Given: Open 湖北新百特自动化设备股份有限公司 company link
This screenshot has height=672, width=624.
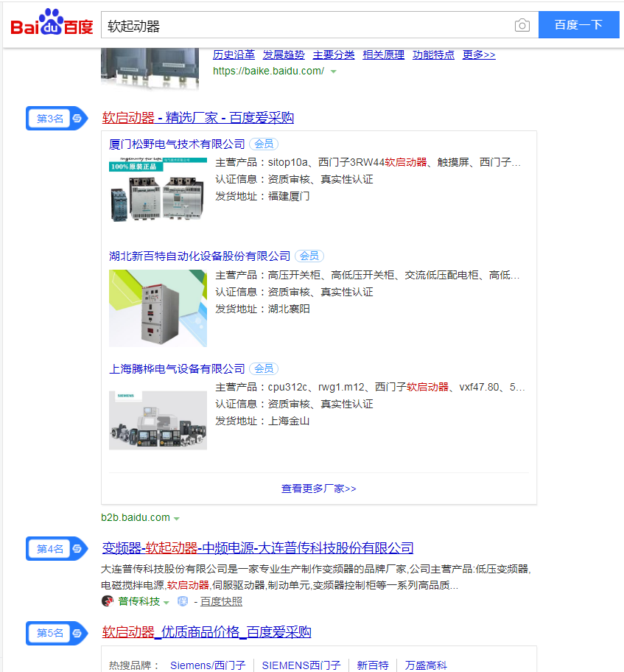Looking at the screenshot, I should point(200,256).
